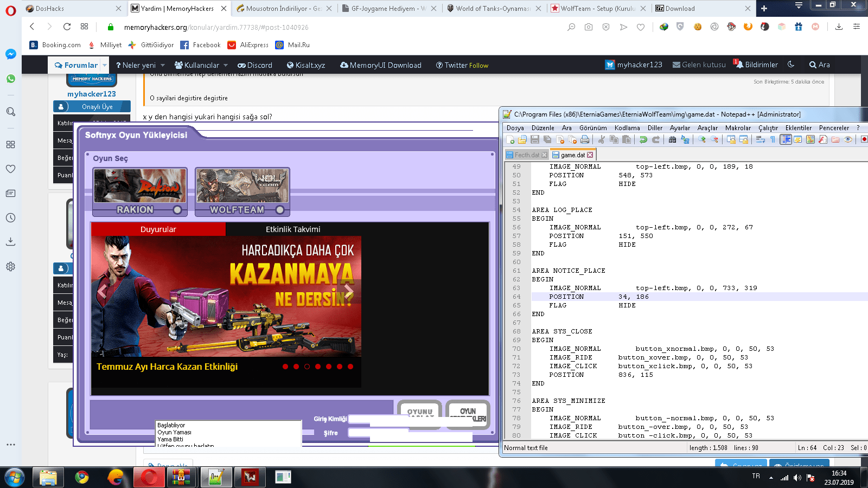
Task: Open the Start menu
Action: click(15, 477)
